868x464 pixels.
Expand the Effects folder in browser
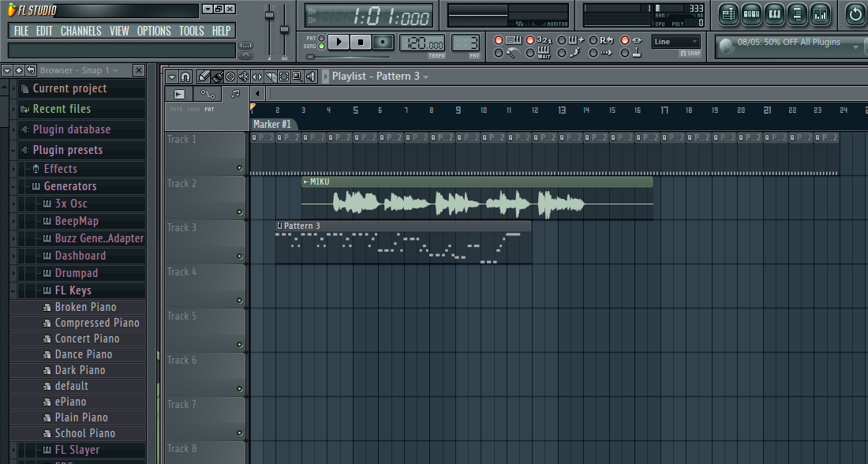click(83, 169)
